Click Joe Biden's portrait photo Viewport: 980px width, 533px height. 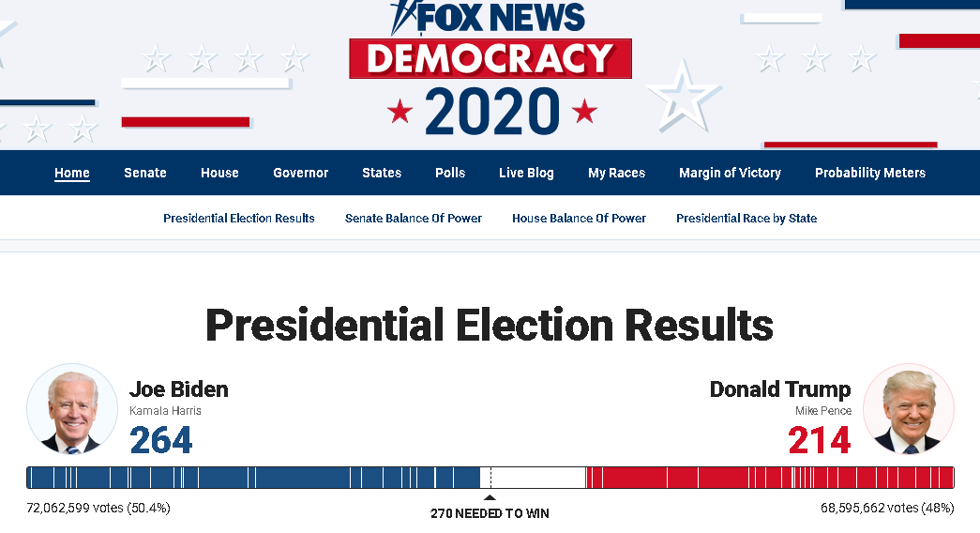pyautogui.click(x=72, y=409)
